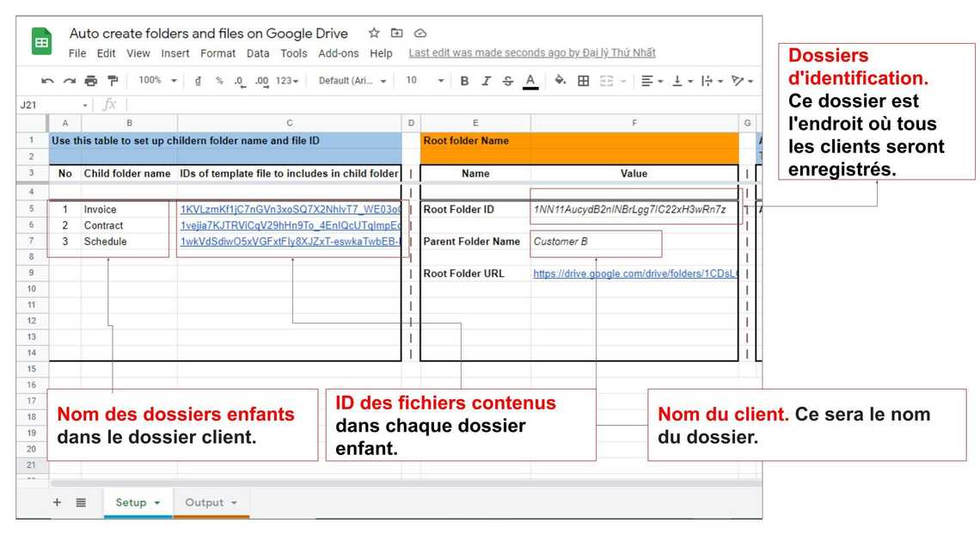Open the zoom 100% dropdown
Viewport: 980px width, 535px height.
point(158,81)
